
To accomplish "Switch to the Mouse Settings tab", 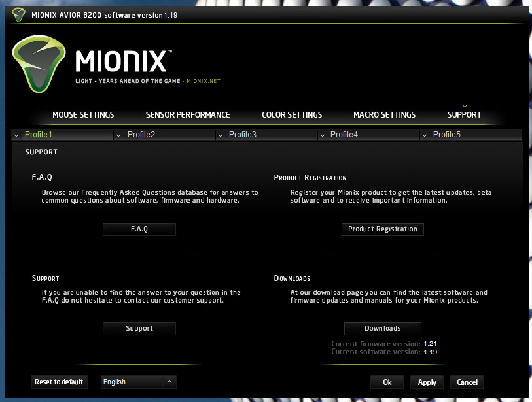I will tap(83, 115).
